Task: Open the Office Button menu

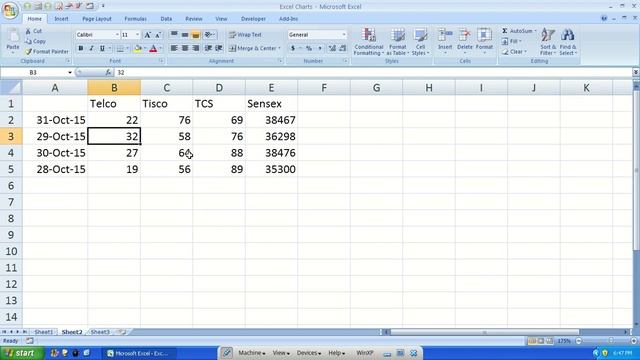Action: tap(10, 10)
